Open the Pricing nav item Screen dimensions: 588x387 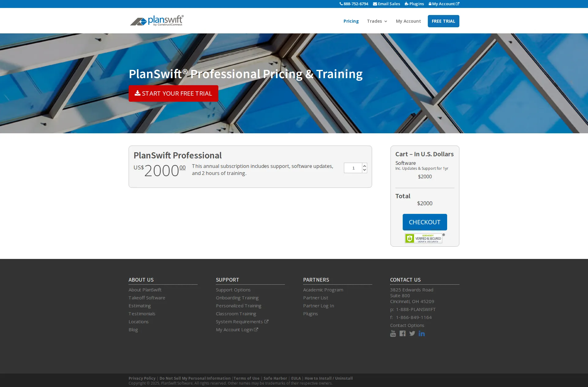351,21
